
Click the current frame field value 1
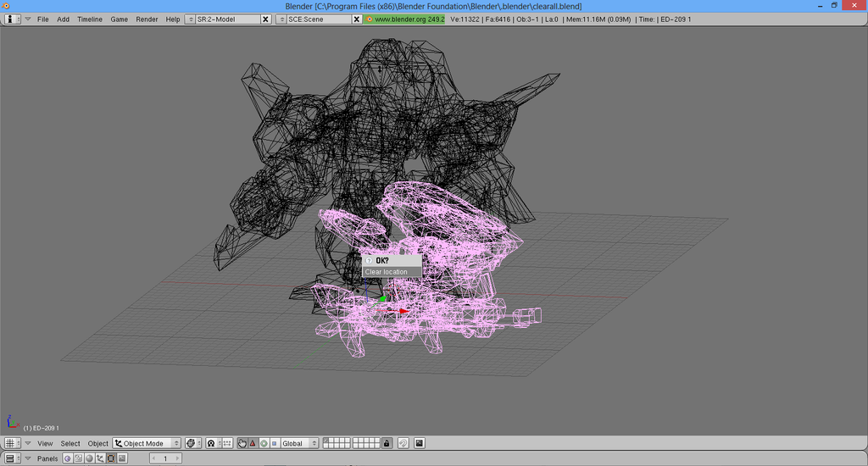(165, 458)
